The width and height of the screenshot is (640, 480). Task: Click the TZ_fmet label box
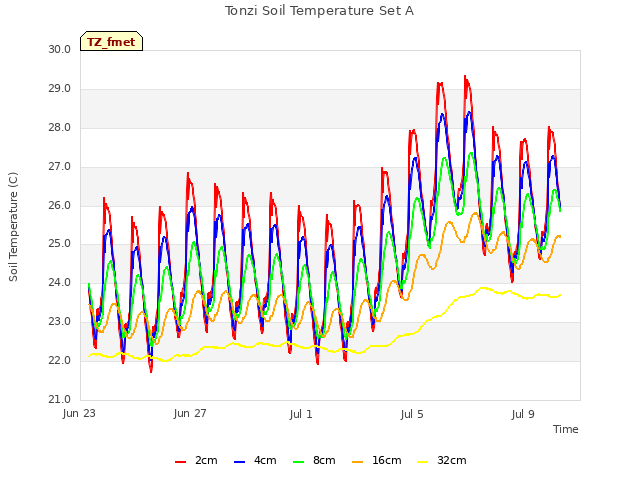point(111,41)
